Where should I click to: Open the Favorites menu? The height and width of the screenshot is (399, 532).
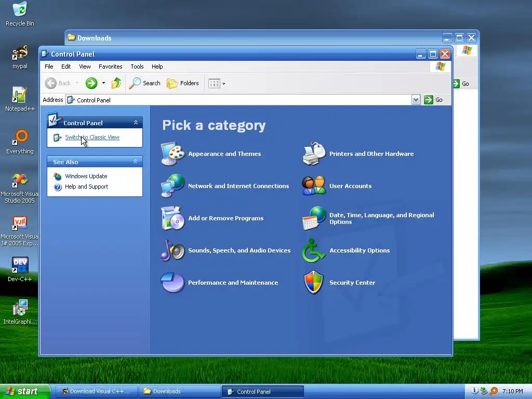(x=110, y=66)
